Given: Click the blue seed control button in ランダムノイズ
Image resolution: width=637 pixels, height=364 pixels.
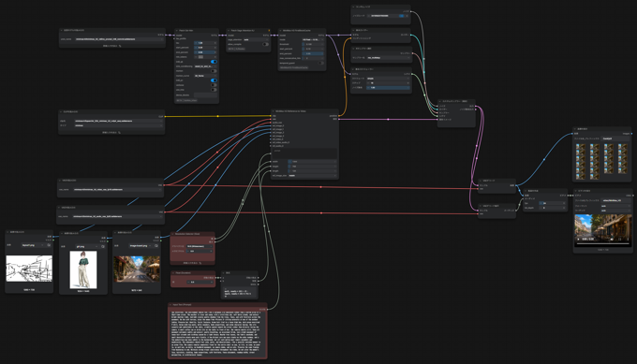Looking at the screenshot, I should 401,16.
